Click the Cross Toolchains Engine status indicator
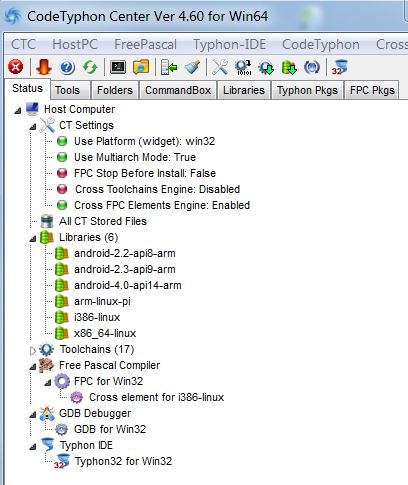Image resolution: width=408 pixels, height=485 pixels. [62, 189]
